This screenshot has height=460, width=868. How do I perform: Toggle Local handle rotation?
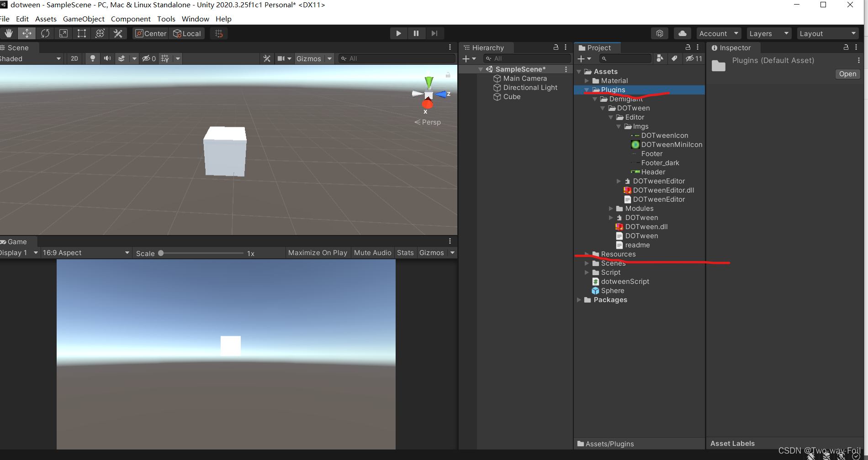[x=187, y=33]
